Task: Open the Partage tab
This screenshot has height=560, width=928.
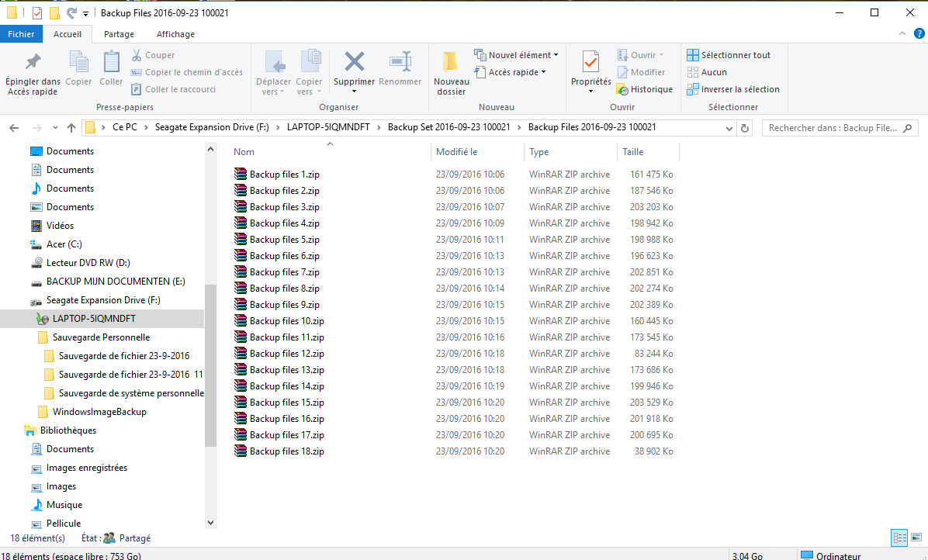Action: [x=119, y=34]
